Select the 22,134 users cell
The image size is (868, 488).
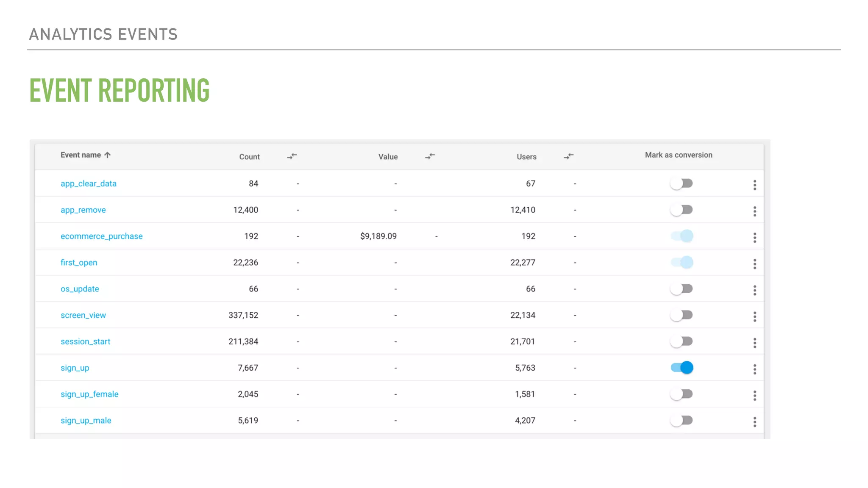click(523, 315)
